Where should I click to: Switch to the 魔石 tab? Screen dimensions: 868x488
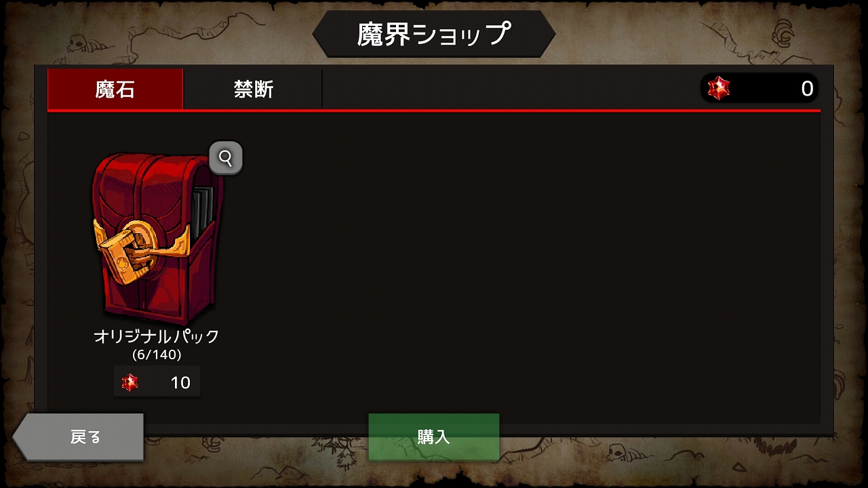pos(115,89)
